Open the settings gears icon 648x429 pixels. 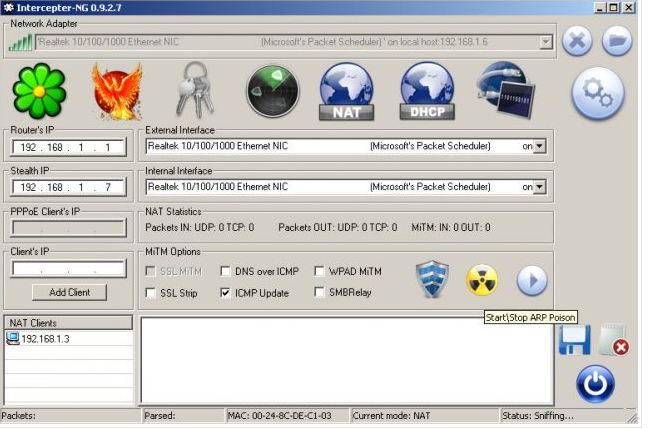597,94
